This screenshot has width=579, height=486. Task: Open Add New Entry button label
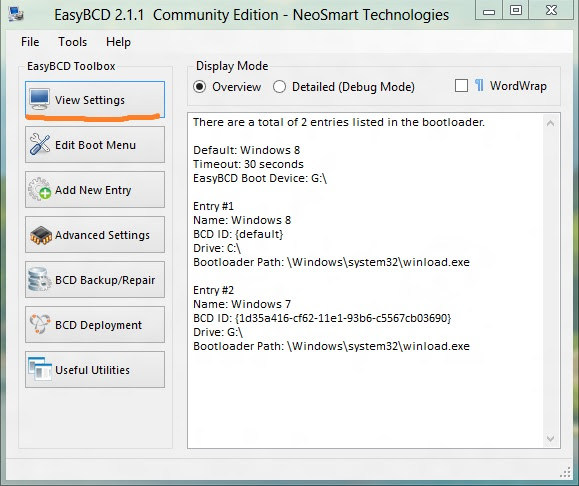click(93, 190)
